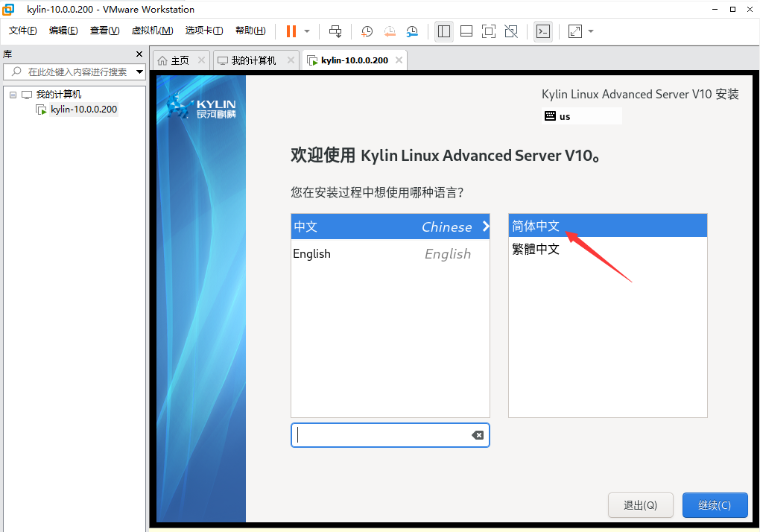Viewport: 760px width, 532px height.
Task: Close the 主页 tab
Action: 201,60
